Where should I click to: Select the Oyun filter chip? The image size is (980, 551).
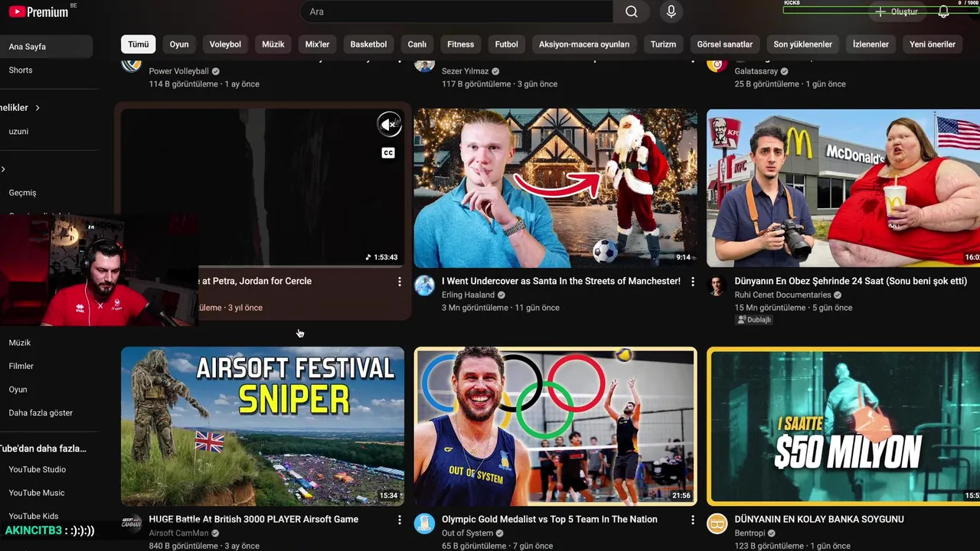point(179,44)
